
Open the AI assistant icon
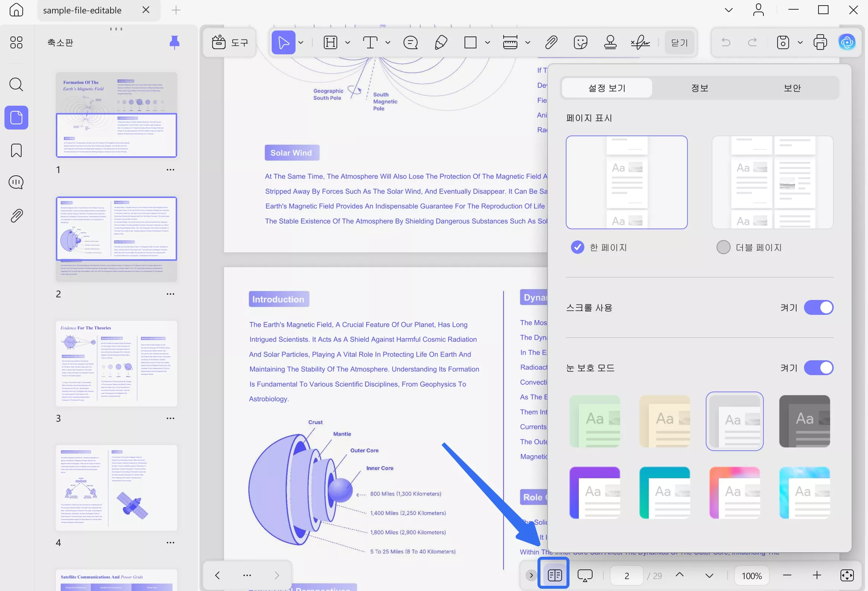[x=847, y=42]
